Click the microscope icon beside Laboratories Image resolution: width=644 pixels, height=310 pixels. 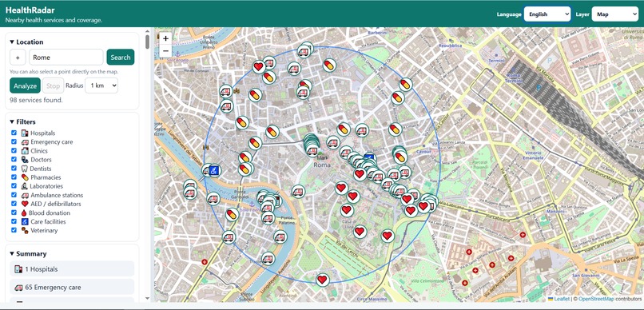[25, 186]
